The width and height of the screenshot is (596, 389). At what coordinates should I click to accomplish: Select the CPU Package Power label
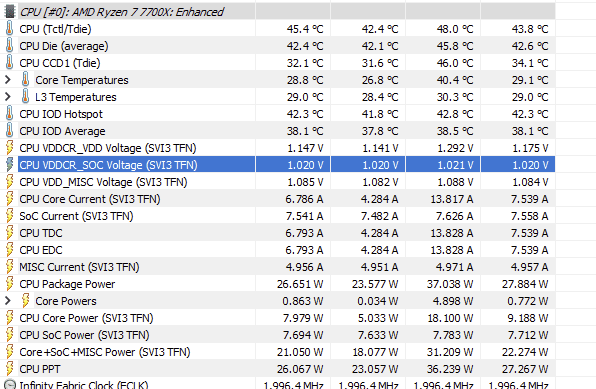[67, 284]
